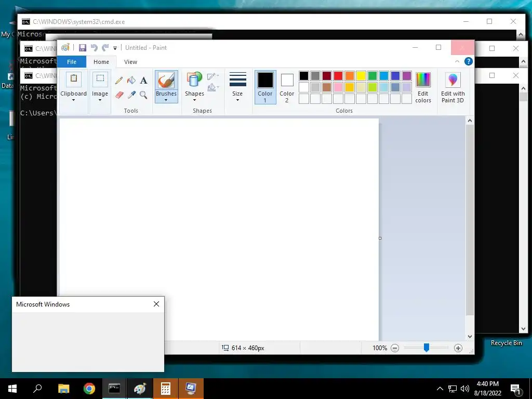Expand the Image group dropdown arrow

pos(100,100)
